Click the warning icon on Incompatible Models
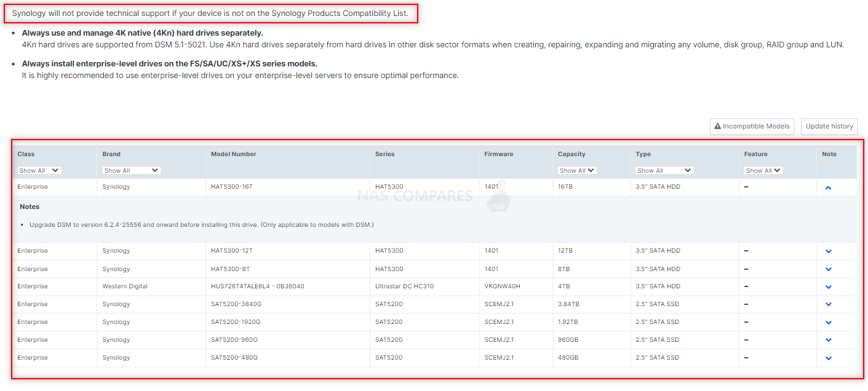The width and height of the screenshot is (868, 391). coord(717,126)
